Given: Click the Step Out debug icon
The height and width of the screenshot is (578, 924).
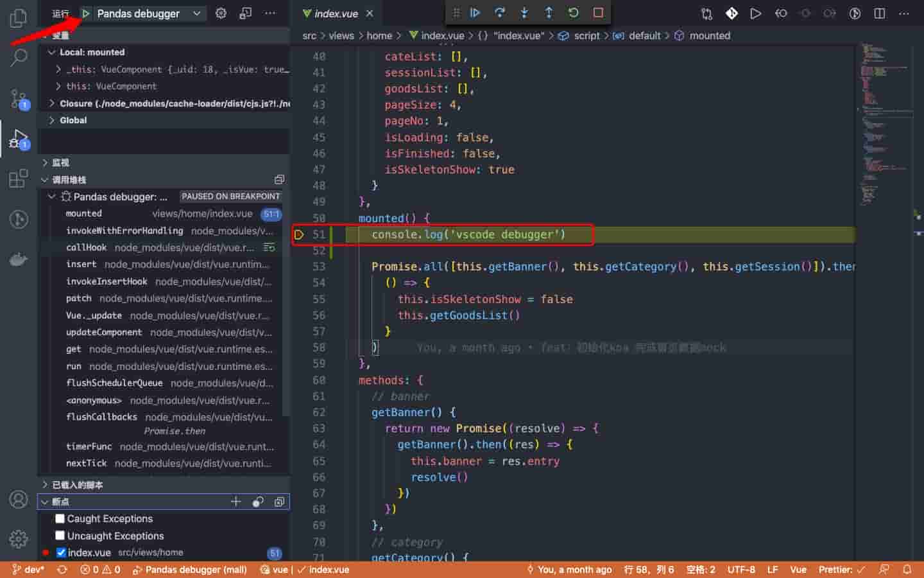Looking at the screenshot, I should 549,13.
